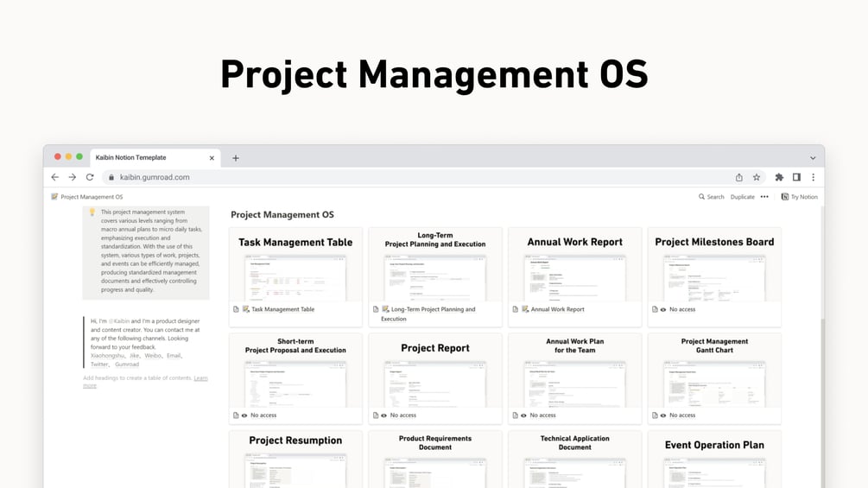The width and height of the screenshot is (868, 488).
Task: Open the Task Management Table card thumbnail
Action: [x=295, y=265]
